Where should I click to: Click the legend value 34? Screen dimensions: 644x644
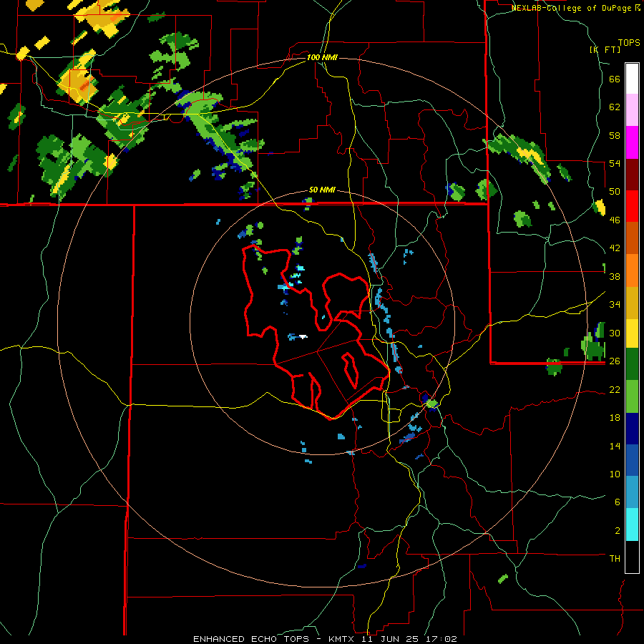coord(615,305)
